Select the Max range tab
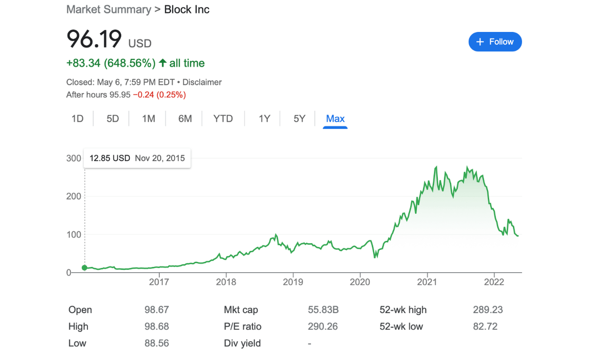The height and width of the screenshot is (364, 599). pos(335,119)
